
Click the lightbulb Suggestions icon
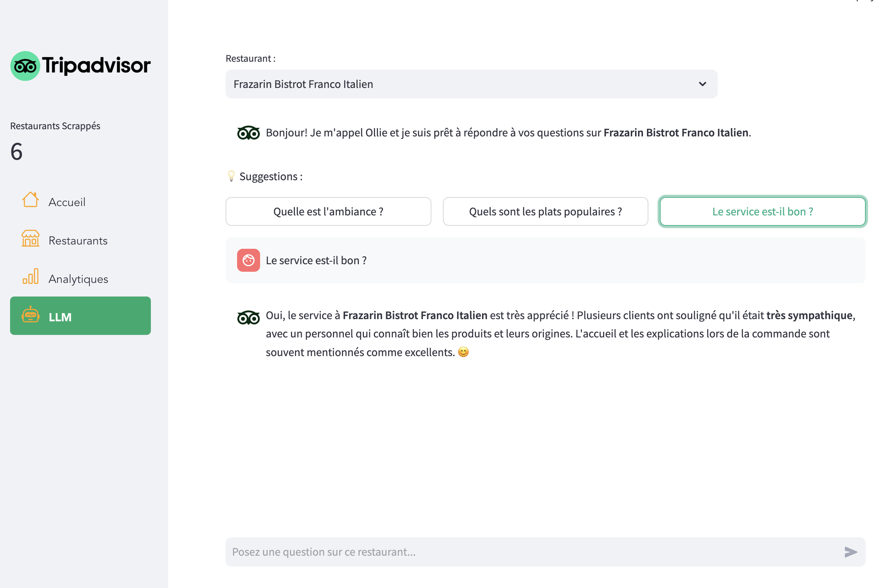point(231,176)
